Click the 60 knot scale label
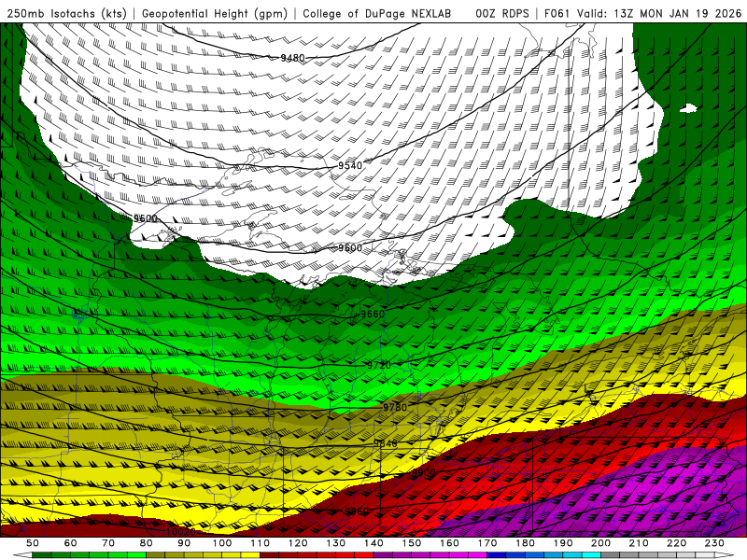This screenshot has height=560, width=747. tap(71, 543)
